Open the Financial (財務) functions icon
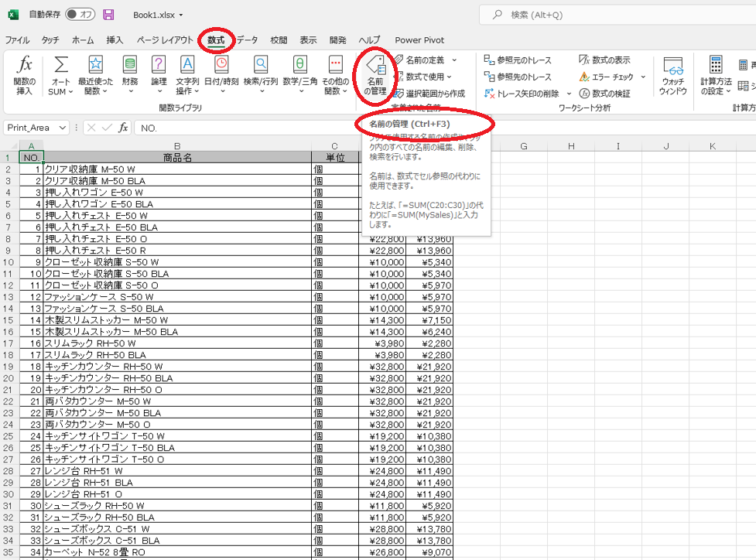756x560 pixels. (130, 75)
